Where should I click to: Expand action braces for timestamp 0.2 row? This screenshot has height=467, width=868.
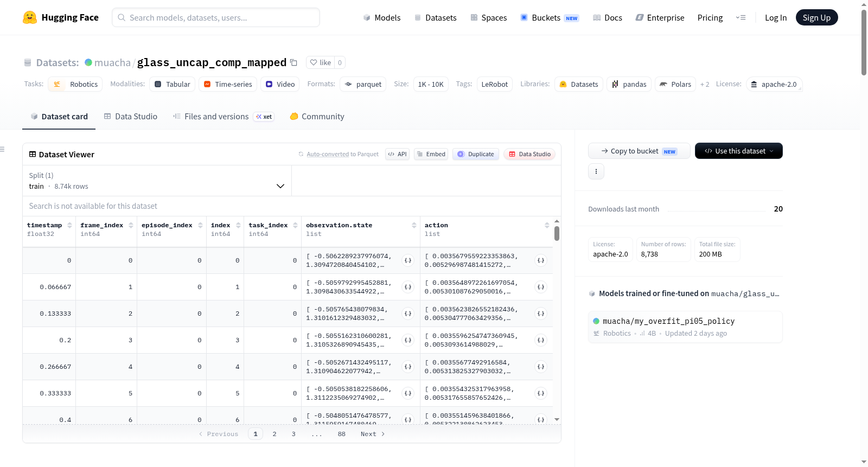pos(541,340)
